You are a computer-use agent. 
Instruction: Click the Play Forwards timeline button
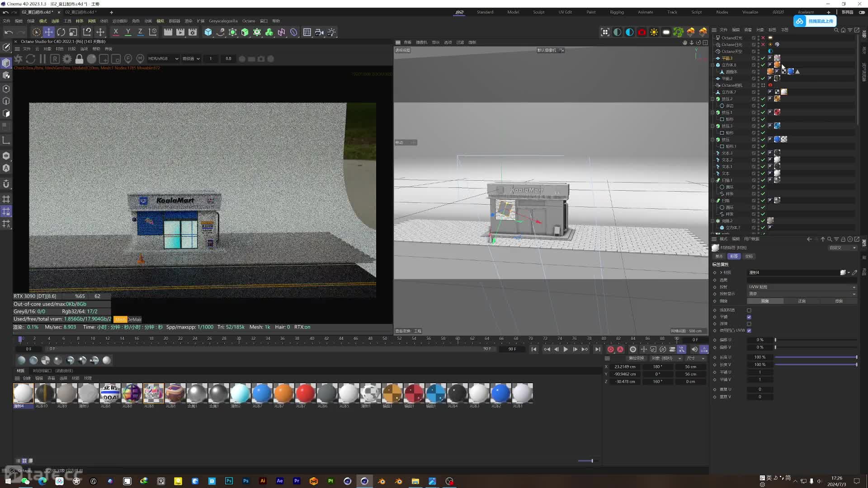click(x=566, y=349)
